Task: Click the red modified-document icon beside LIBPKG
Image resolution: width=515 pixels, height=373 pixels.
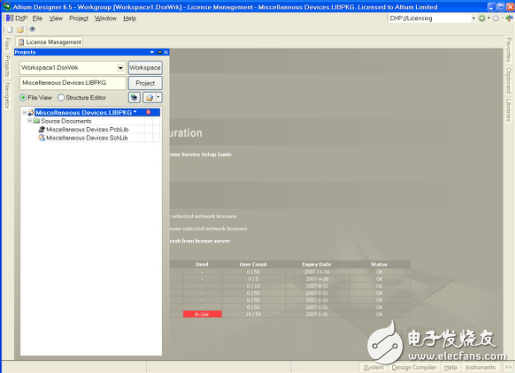Action: 148,112
